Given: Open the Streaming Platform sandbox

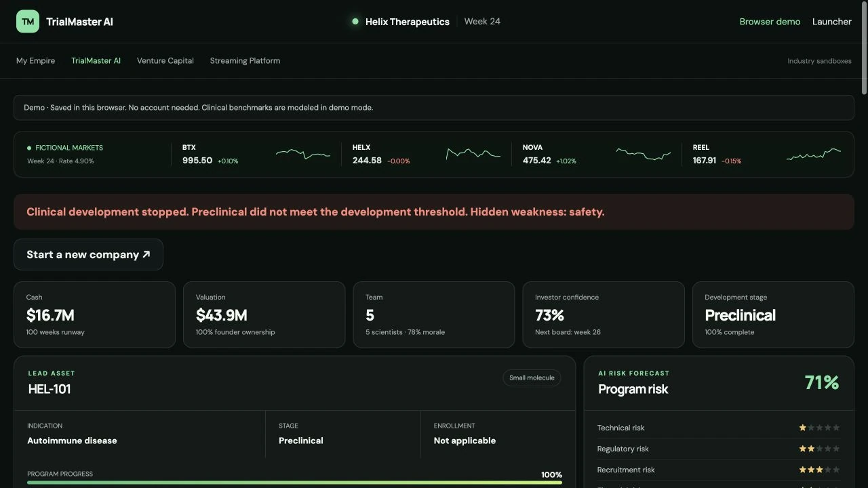Looking at the screenshot, I should click(x=245, y=61).
